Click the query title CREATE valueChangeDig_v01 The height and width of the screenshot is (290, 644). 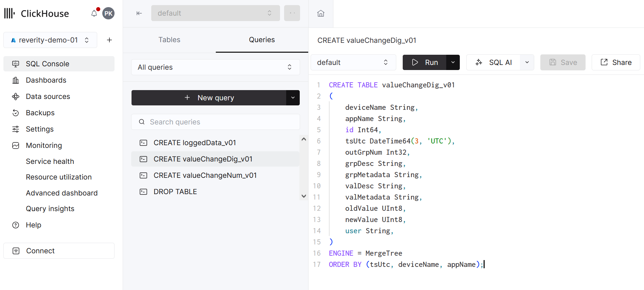pyautogui.click(x=367, y=40)
